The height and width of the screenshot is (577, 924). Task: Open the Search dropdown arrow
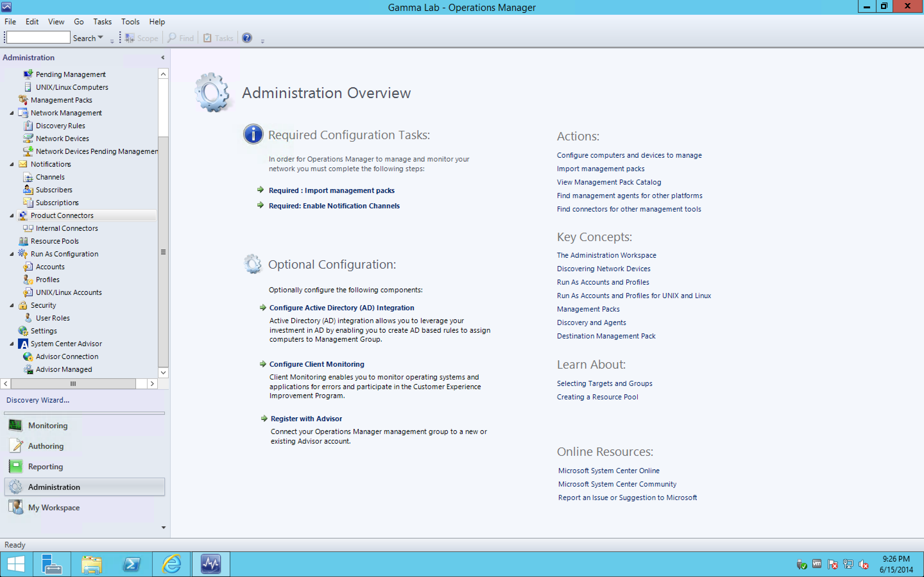click(100, 38)
